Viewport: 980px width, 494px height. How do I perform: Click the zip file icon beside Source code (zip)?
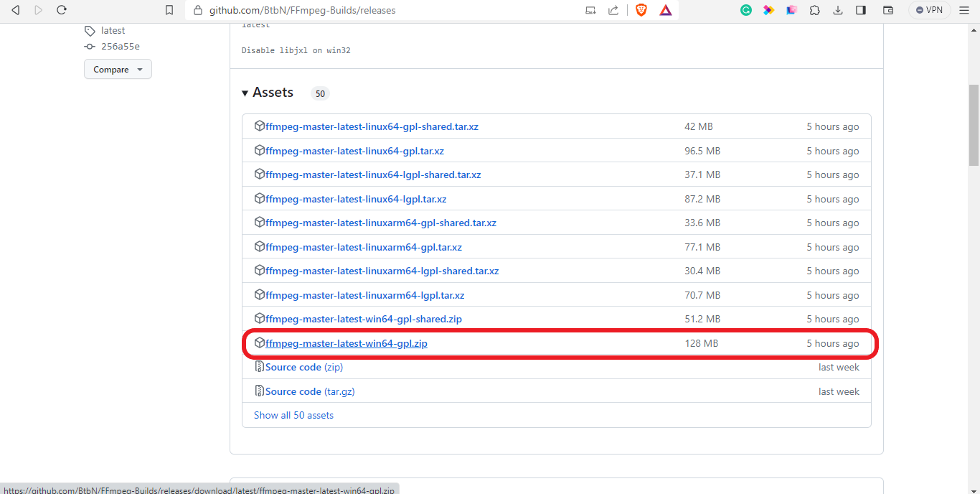(x=260, y=367)
